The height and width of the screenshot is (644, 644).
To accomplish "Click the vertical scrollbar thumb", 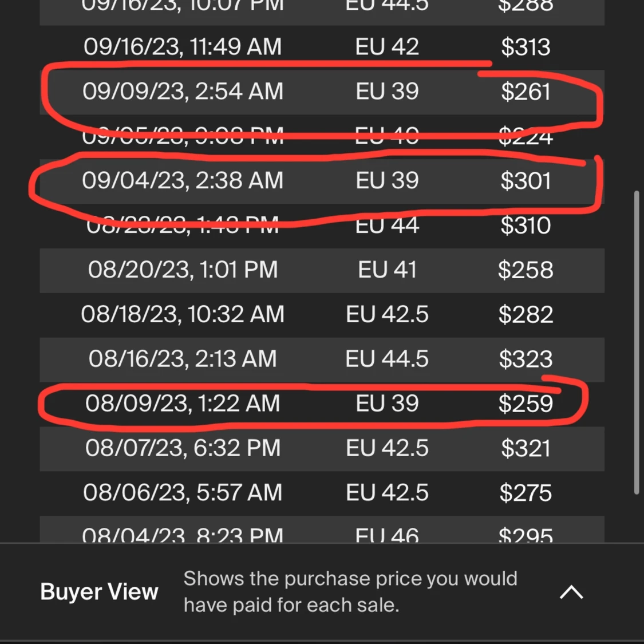I will pyautogui.click(x=637, y=342).
